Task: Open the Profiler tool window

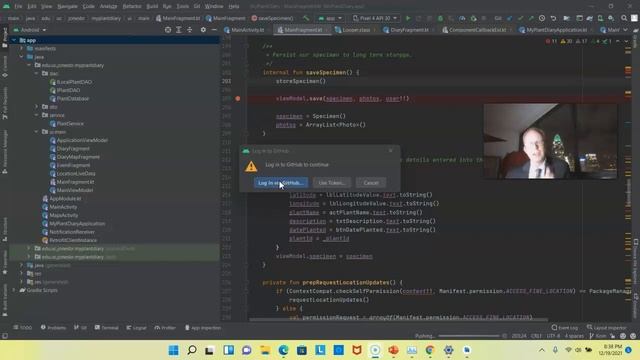Action: (165, 327)
